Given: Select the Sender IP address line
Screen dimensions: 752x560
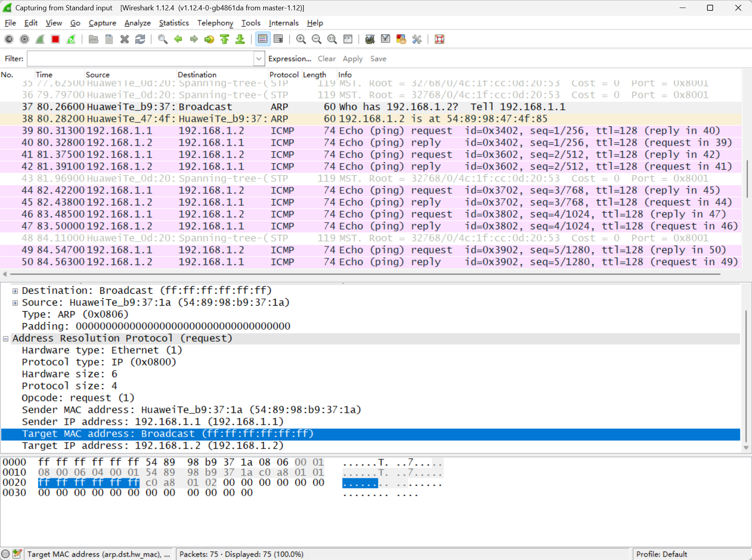Looking at the screenshot, I should 153,422.
